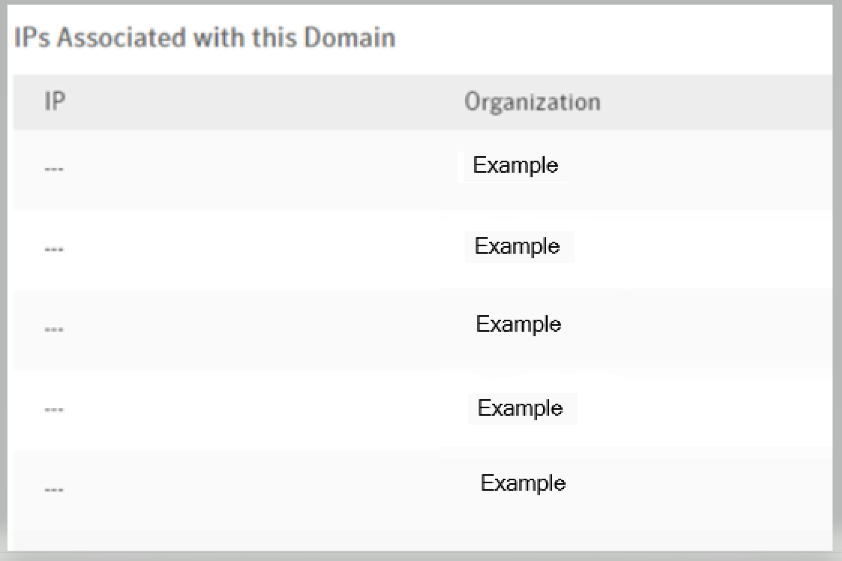Viewport: 842px width, 561px height.
Task: Click the third 'Example' organization entry
Action: coord(518,325)
